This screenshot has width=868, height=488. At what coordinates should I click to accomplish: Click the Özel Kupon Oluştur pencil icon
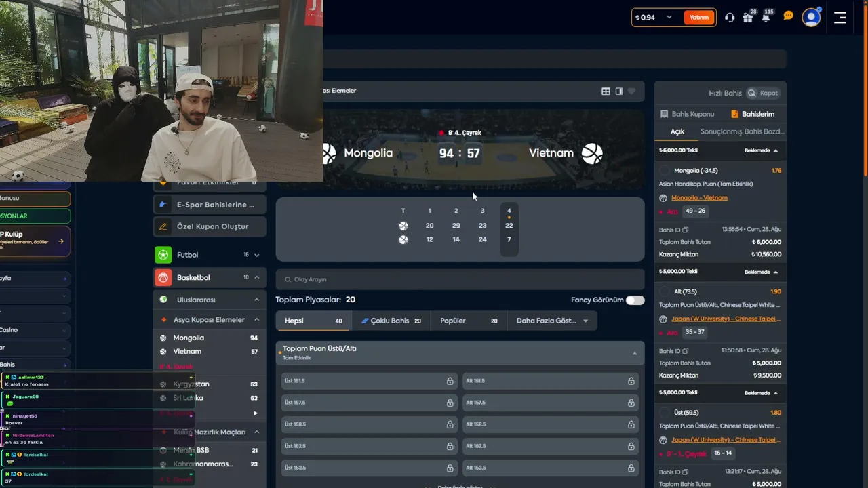[163, 226]
